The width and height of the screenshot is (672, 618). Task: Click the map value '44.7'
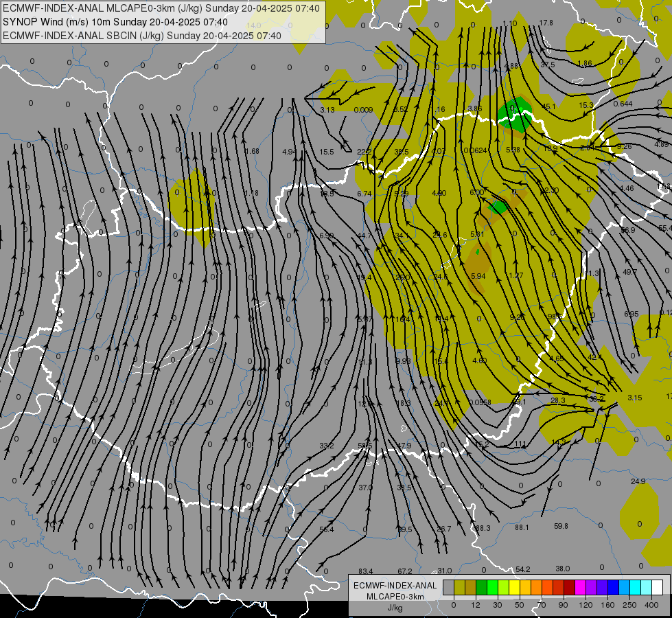point(364,236)
